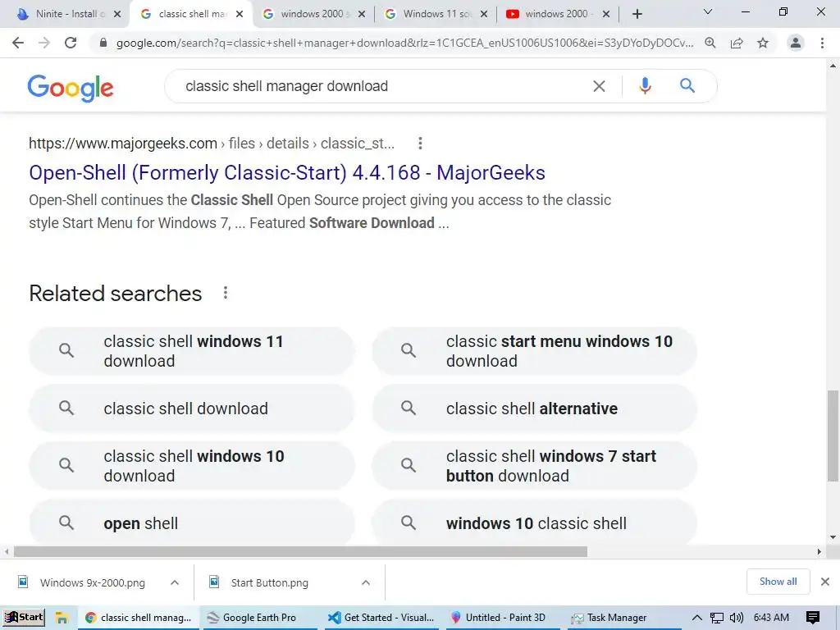Screen dimensions: 840x630
Task: Go back to previous page
Action: [18, 43]
